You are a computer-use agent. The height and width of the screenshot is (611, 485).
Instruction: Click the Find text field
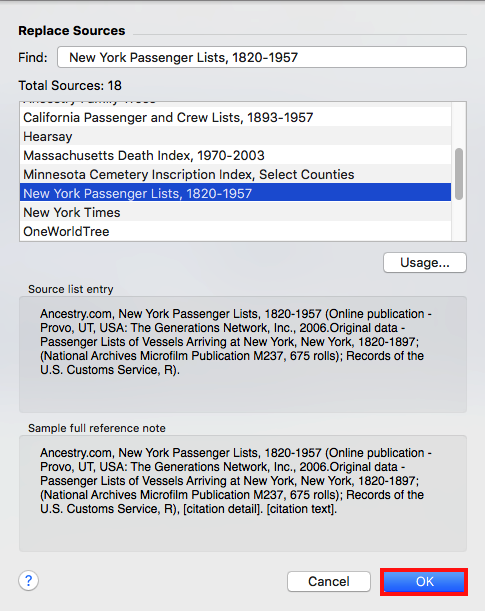(x=262, y=57)
